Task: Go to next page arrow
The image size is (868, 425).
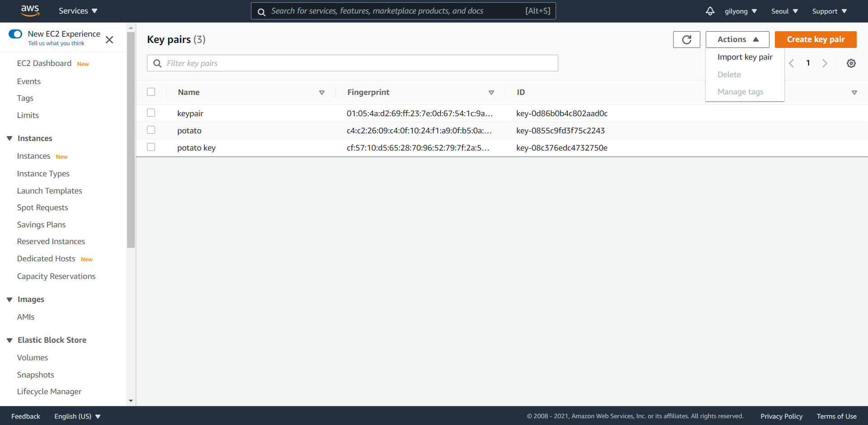Action: click(x=825, y=63)
